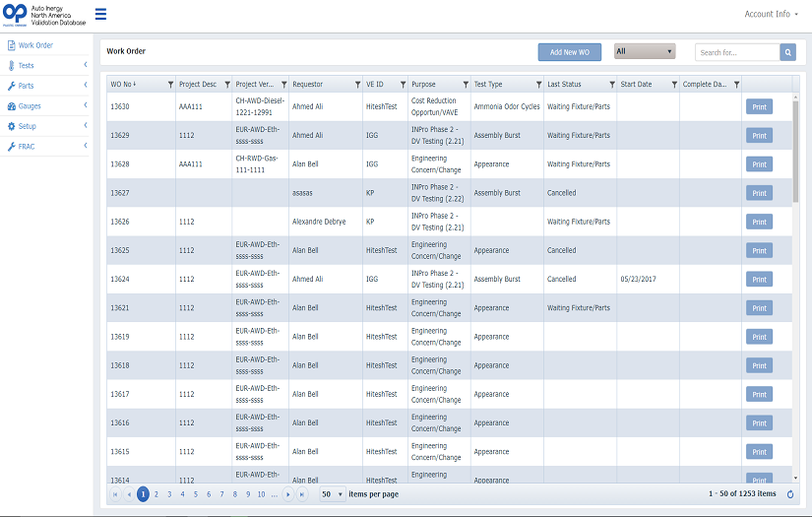Open filter for VE ID column
The image size is (812, 517).
pyautogui.click(x=403, y=85)
